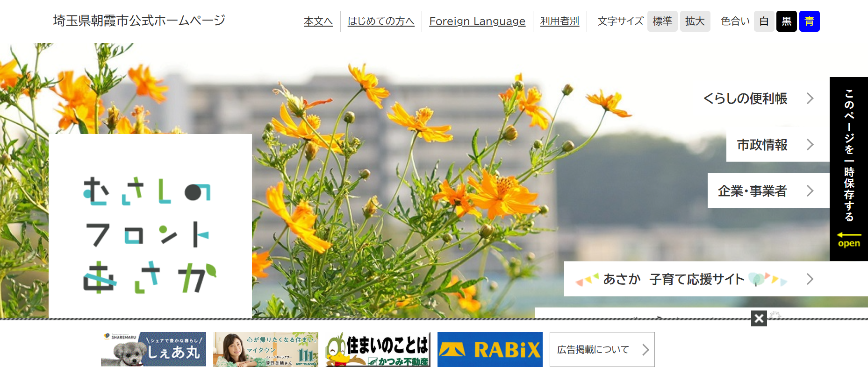868x381 pixels.
Task: Open the RABiX ad banner
Action: click(x=490, y=349)
